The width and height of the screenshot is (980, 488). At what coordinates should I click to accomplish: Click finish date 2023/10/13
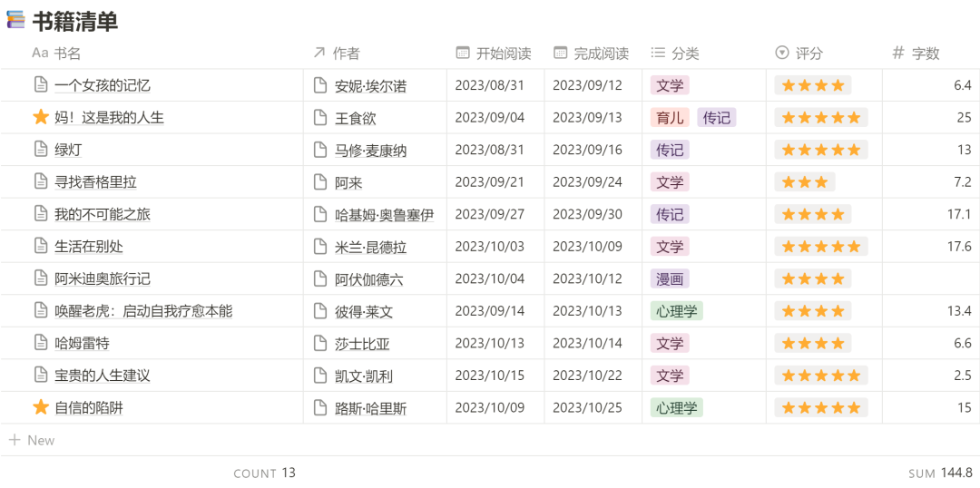click(587, 311)
